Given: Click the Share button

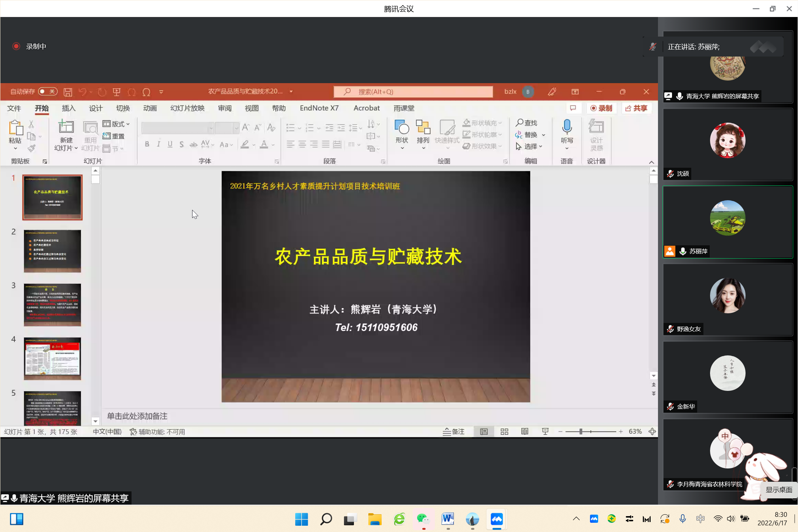Looking at the screenshot, I should pos(636,108).
